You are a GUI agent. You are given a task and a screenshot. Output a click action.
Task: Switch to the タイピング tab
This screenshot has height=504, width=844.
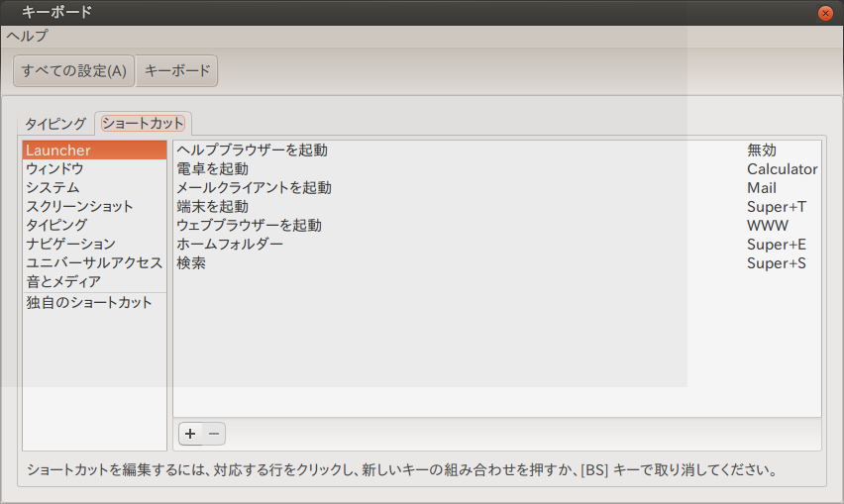click(56, 124)
